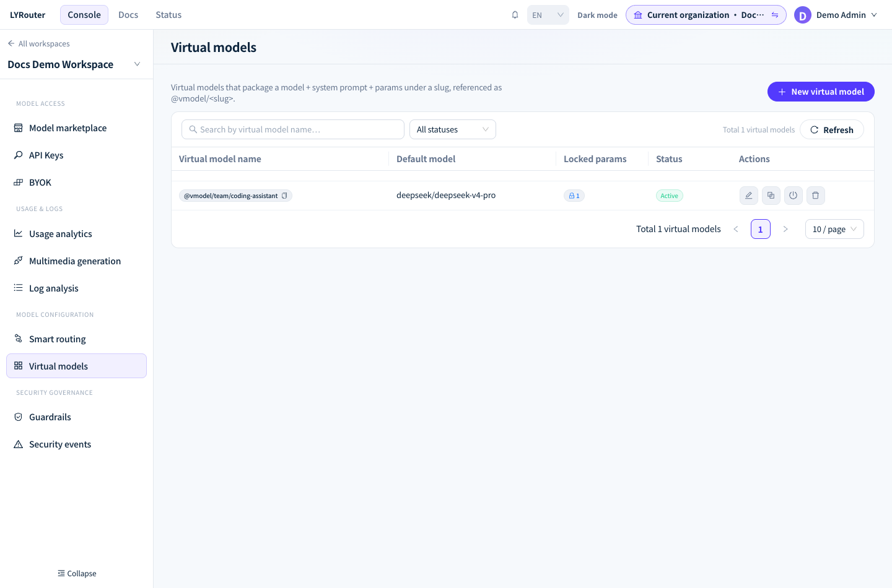
Task: Expand the Docs Demo Workspace switcher
Action: pos(137,64)
